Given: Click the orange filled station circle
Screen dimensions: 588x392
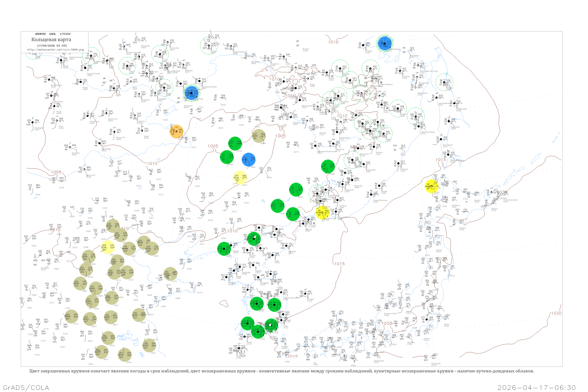Looking at the screenshot, I should pos(177,132).
